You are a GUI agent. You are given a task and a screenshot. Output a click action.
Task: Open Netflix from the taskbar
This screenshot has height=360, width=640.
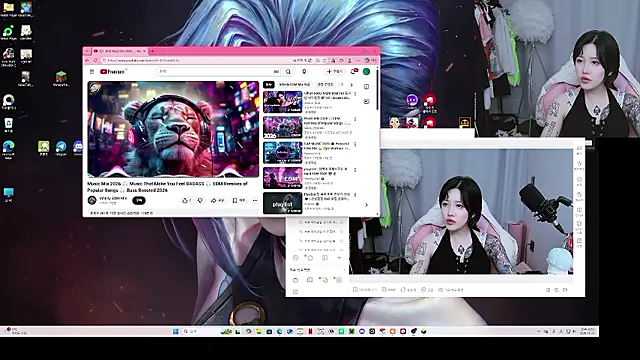pos(310,331)
